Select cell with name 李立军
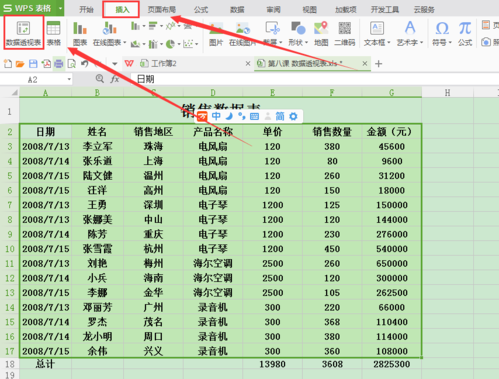The width and height of the screenshot is (499, 379). [97, 146]
